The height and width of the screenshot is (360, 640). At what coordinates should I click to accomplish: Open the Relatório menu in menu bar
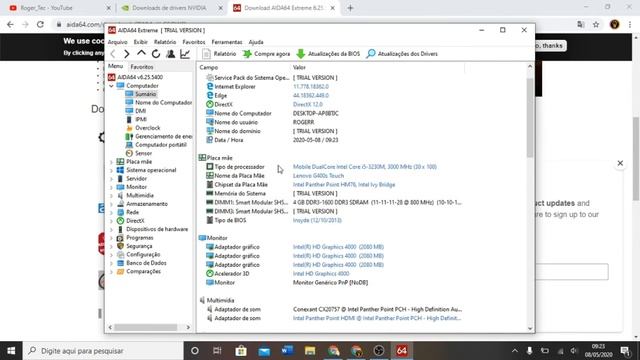coord(165,42)
